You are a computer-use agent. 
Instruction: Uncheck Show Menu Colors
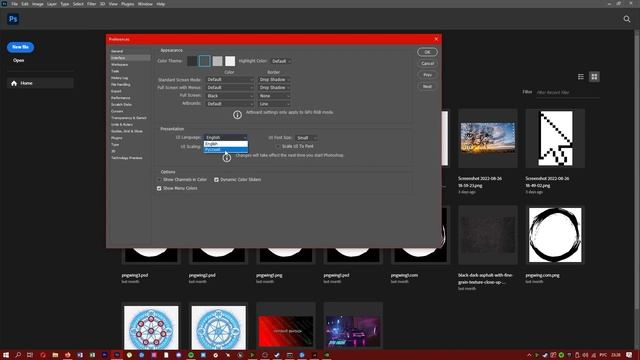click(x=159, y=189)
